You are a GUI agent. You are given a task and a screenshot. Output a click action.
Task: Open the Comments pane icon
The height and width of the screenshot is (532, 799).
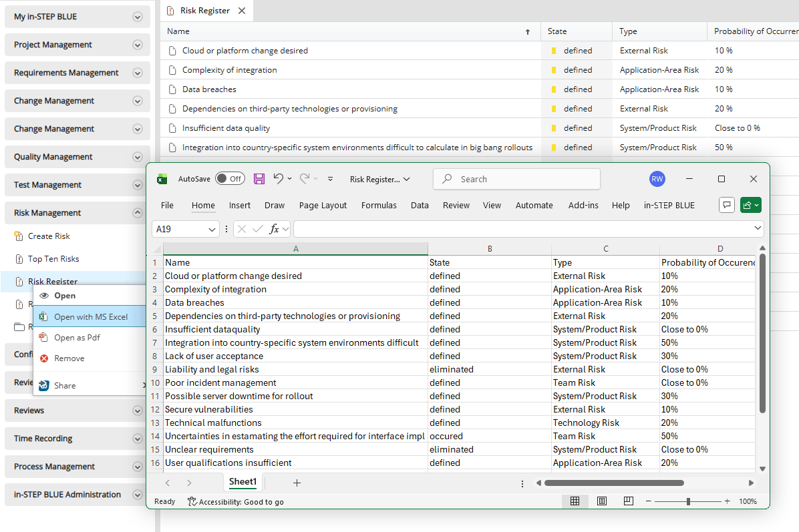[x=726, y=205]
